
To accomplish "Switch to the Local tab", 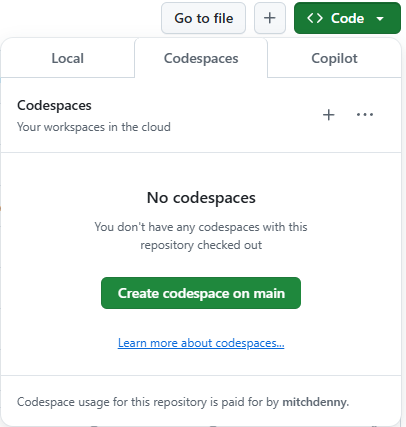I will (x=67, y=58).
